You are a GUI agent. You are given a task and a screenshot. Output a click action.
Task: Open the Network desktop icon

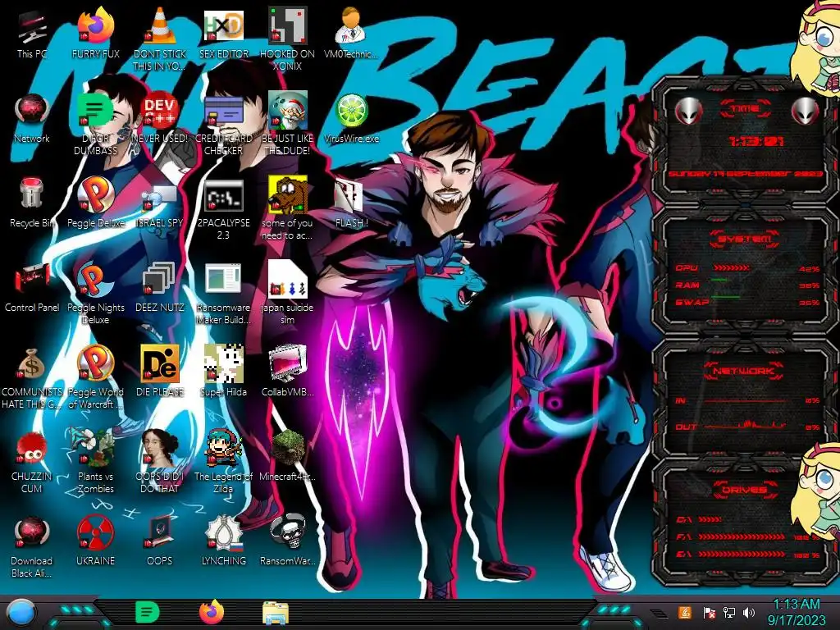click(32, 119)
